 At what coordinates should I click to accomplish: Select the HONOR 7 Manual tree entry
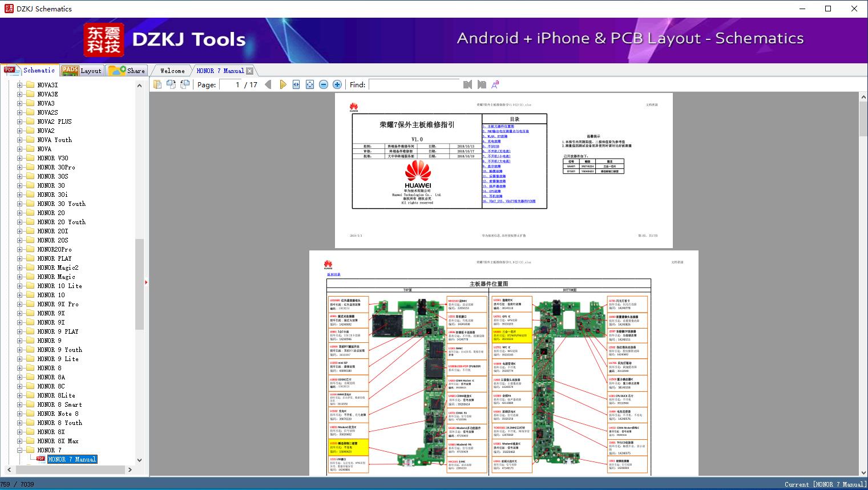click(72, 459)
